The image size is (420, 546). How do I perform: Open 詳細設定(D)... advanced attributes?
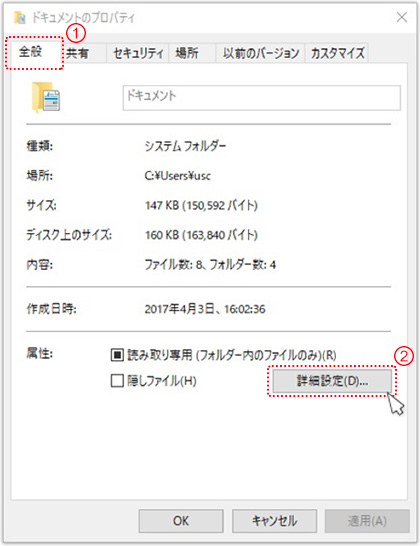(332, 381)
